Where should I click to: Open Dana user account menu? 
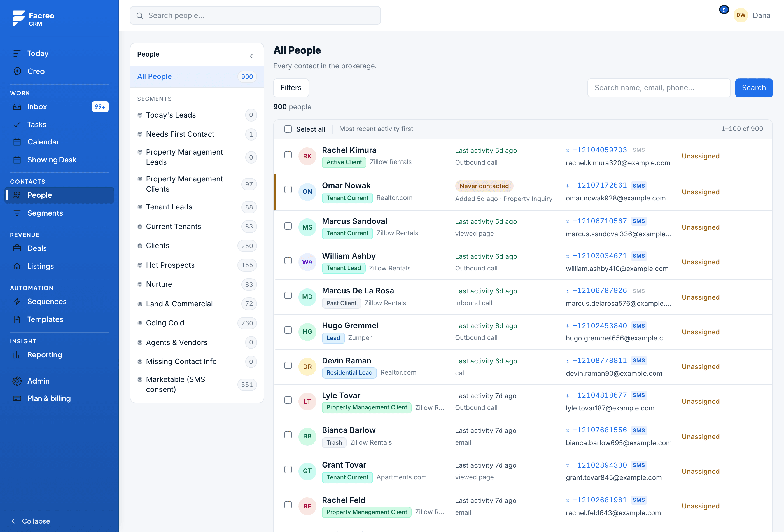point(752,15)
